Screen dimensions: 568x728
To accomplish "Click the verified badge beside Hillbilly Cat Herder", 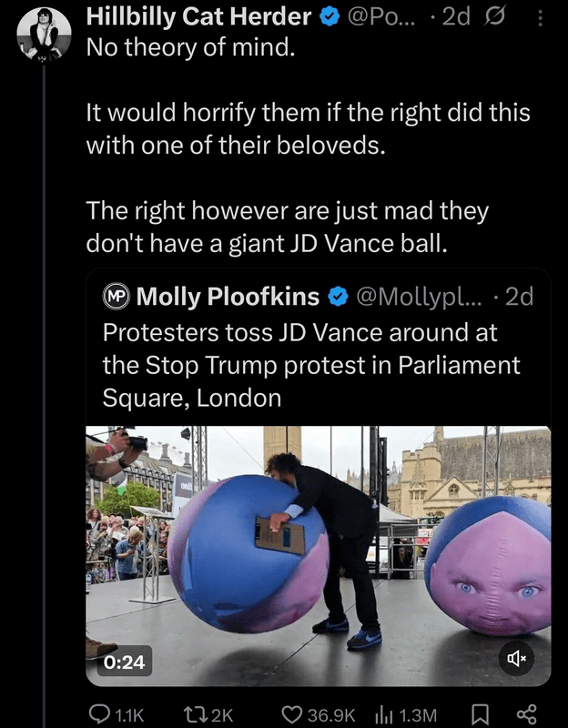I will click(x=326, y=16).
